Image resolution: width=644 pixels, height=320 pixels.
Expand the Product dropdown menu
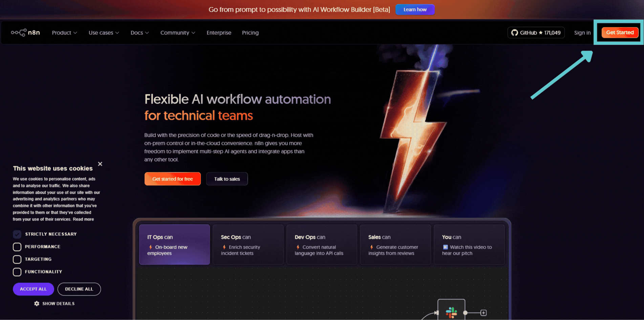tap(64, 33)
